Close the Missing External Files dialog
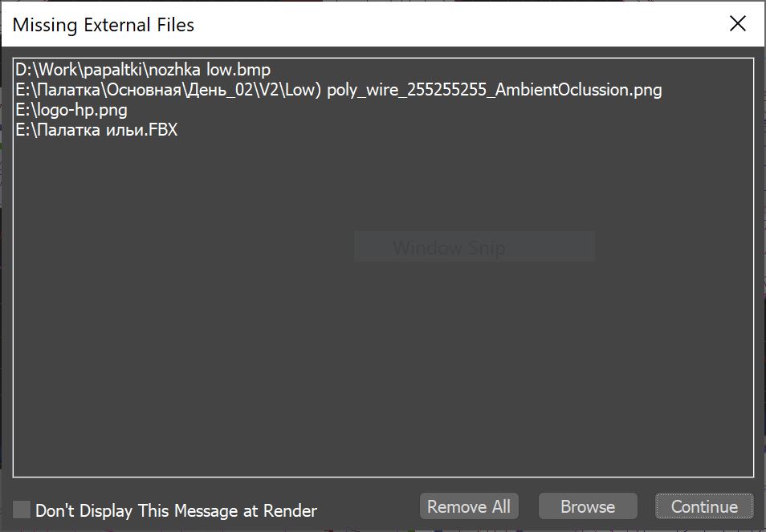766x532 pixels. (737, 23)
